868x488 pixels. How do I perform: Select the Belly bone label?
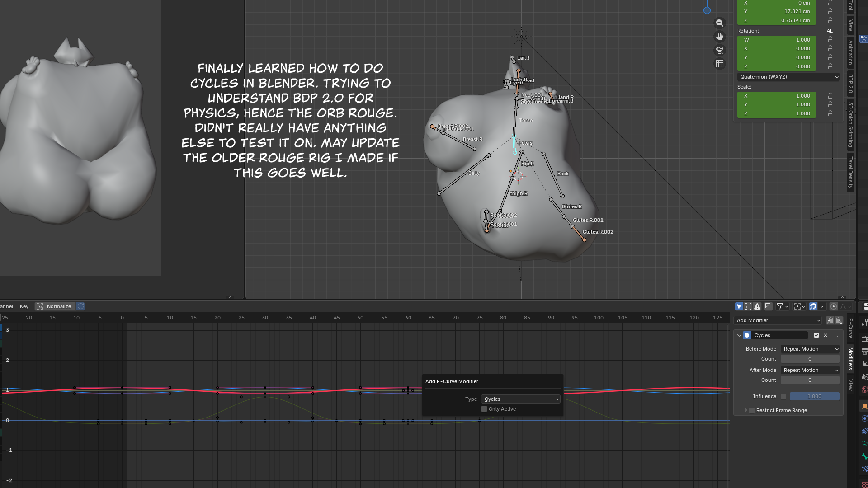click(474, 173)
